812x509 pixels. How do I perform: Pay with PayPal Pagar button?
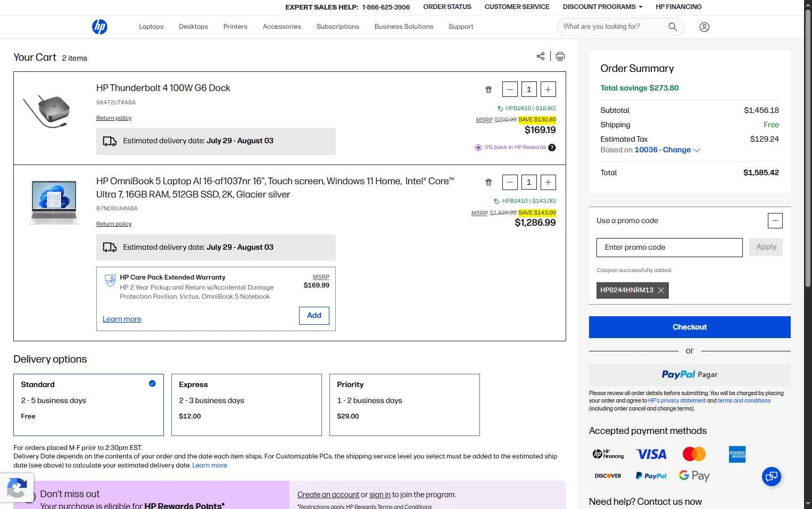click(x=690, y=374)
